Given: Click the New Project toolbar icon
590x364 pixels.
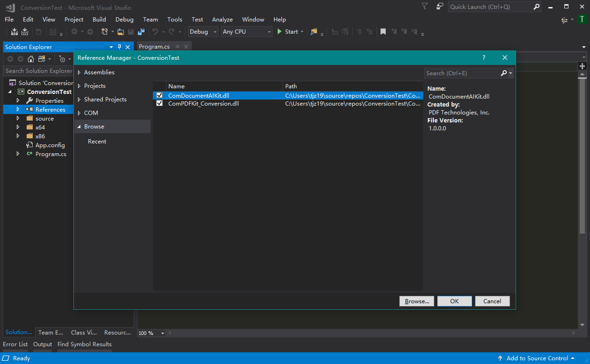Looking at the screenshot, I should pyautogui.click(x=105, y=32).
